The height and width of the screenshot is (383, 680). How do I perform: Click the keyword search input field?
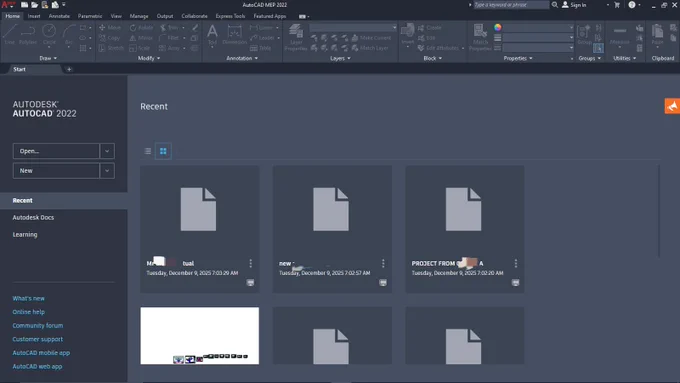click(x=511, y=5)
